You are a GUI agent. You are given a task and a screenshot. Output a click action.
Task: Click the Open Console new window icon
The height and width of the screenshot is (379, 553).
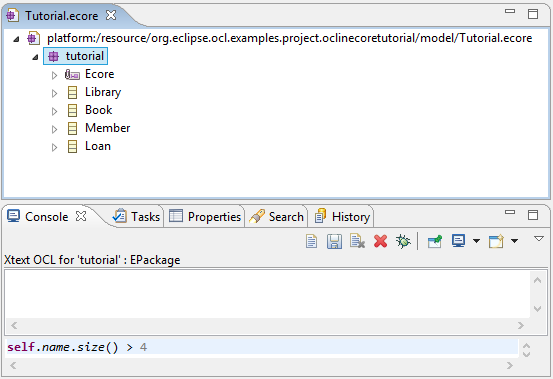[496, 242]
